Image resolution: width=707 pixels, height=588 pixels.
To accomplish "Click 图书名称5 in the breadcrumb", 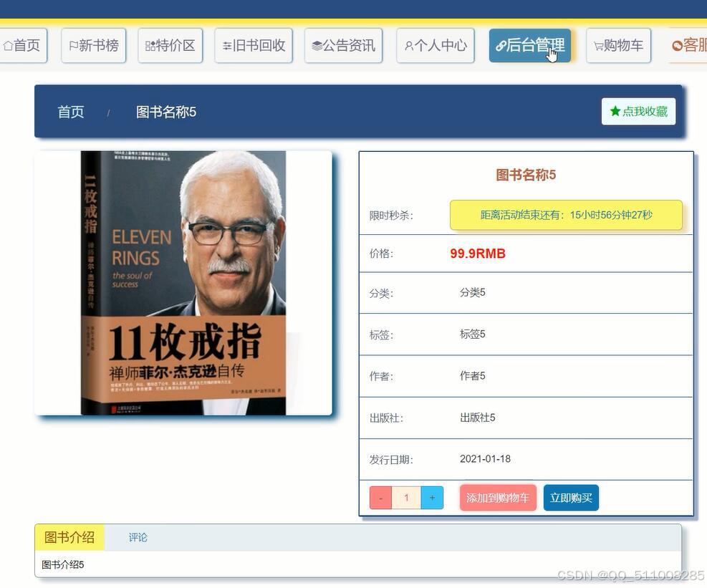I will (166, 112).
